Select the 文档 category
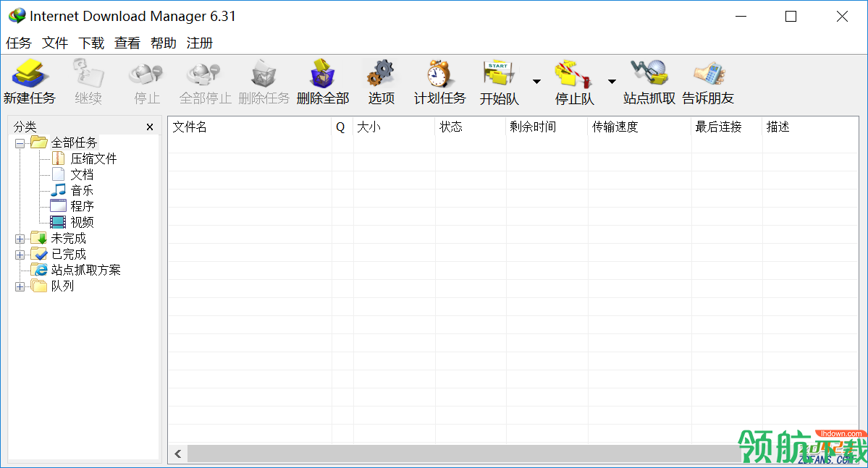This screenshot has width=868, height=468. [x=82, y=175]
